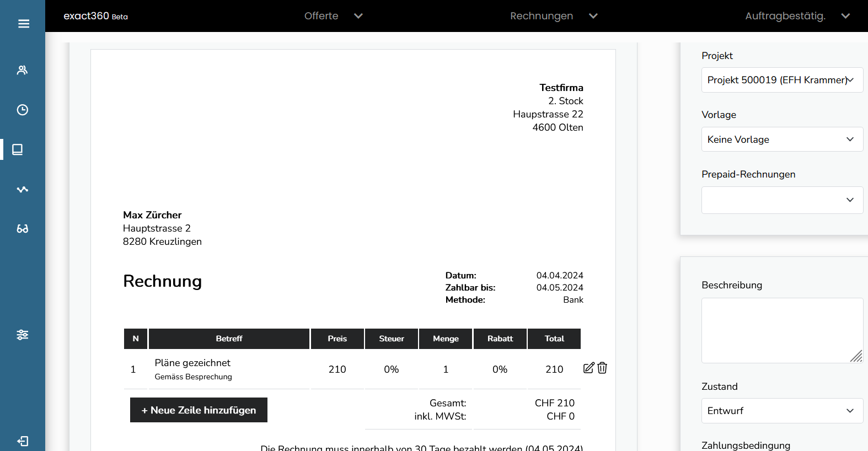Open the Rechnungen menu
The height and width of the screenshot is (451, 868).
pos(553,16)
